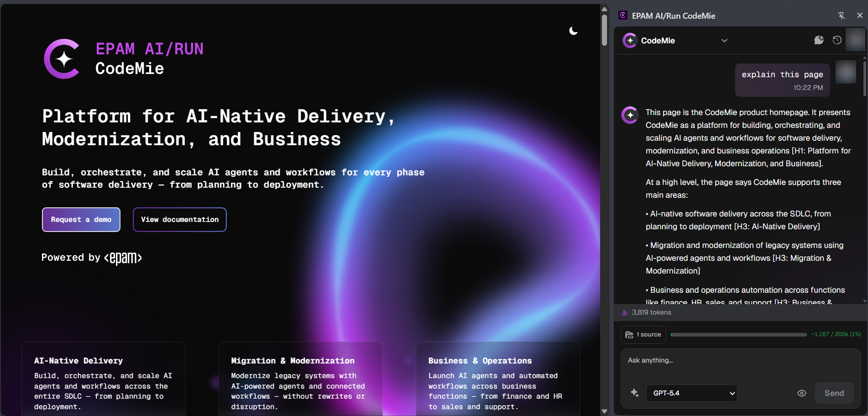The height and width of the screenshot is (416, 868).
Task: Open user profile avatar in the panel header
Action: pos(855,40)
